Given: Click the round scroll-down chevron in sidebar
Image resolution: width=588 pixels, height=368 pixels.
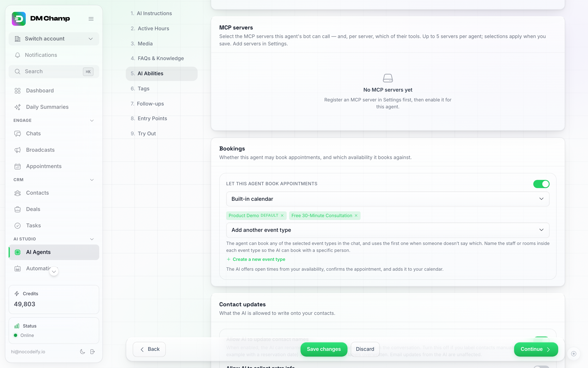Looking at the screenshot, I should (54, 272).
